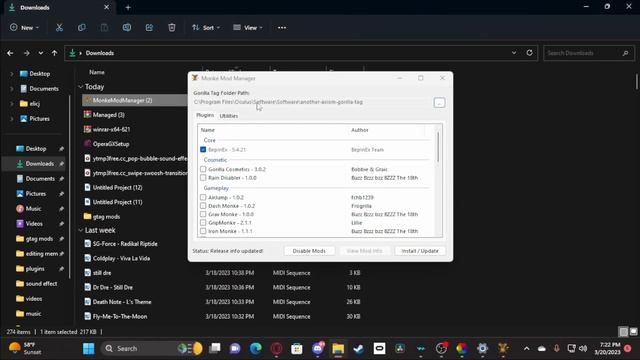Click the Install / Update button

coord(420,251)
